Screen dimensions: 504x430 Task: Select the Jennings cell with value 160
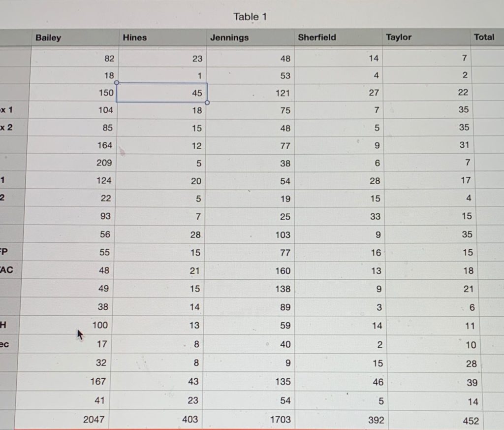click(283, 270)
